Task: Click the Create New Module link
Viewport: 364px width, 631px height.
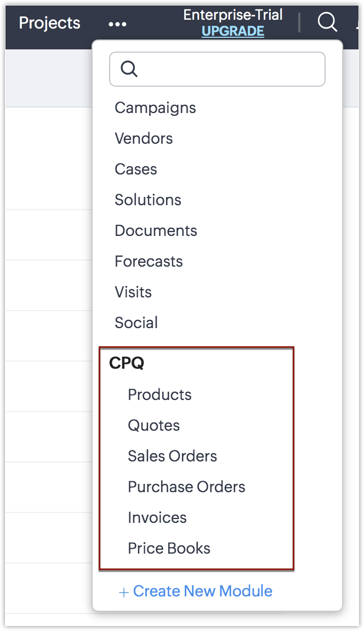Action: coord(196,591)
